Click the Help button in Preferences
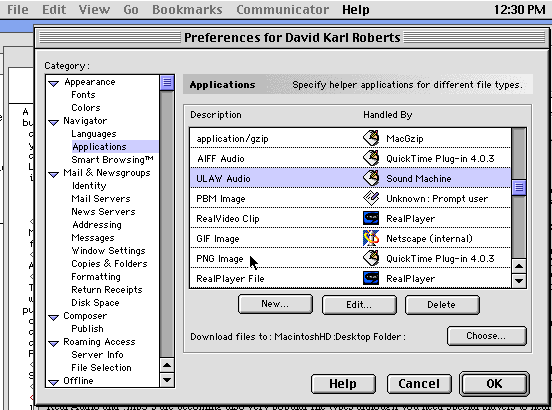552x410 pixels. [x=343, y=384]
